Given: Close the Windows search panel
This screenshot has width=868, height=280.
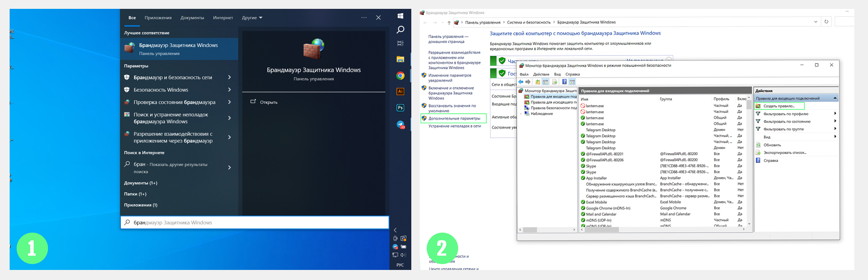Looking at the screenshot, I should [378, 18].
